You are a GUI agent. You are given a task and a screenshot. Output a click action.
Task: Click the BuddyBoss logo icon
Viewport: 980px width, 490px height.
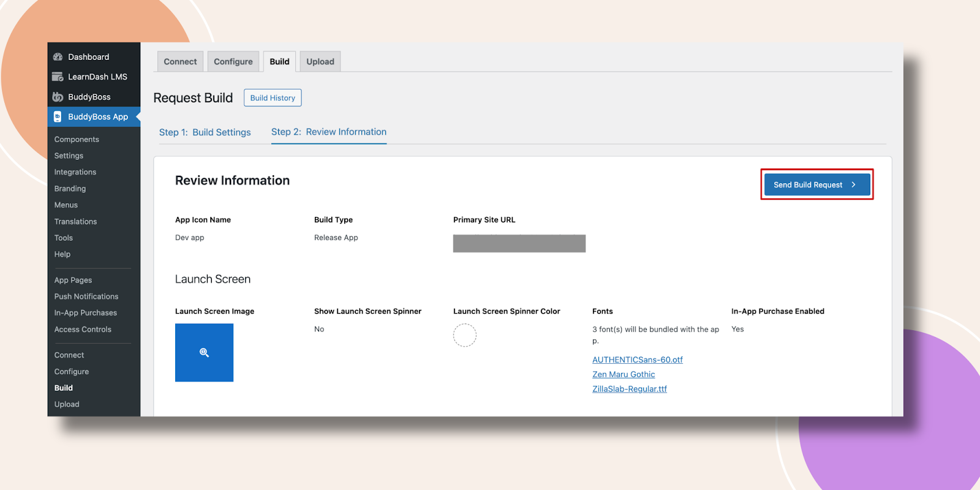click(x=58, y=97)
